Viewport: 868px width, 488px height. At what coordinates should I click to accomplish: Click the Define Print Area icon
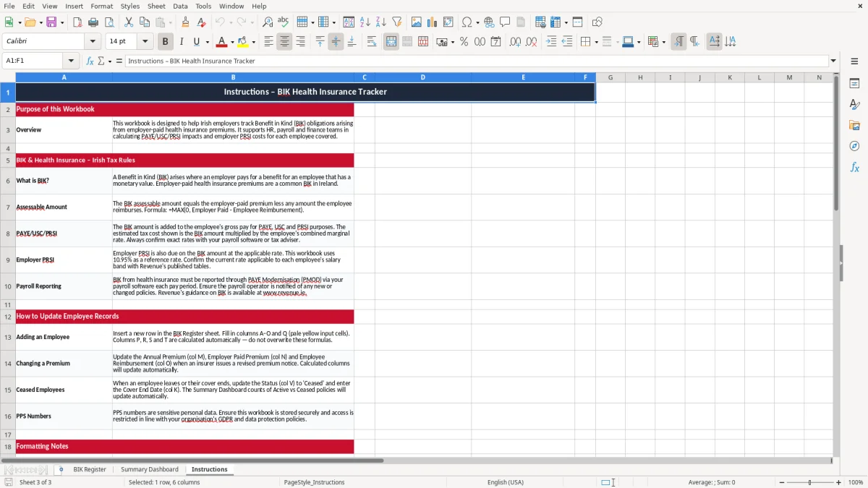click(x=540, y=22)
